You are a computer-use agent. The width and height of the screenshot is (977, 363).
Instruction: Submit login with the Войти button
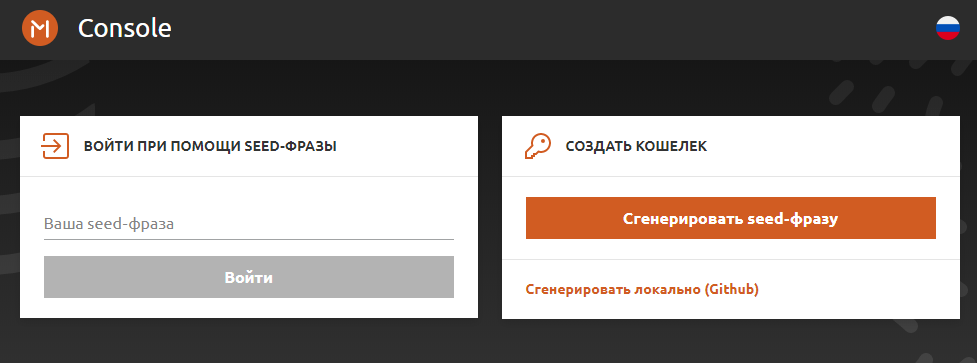249,277
